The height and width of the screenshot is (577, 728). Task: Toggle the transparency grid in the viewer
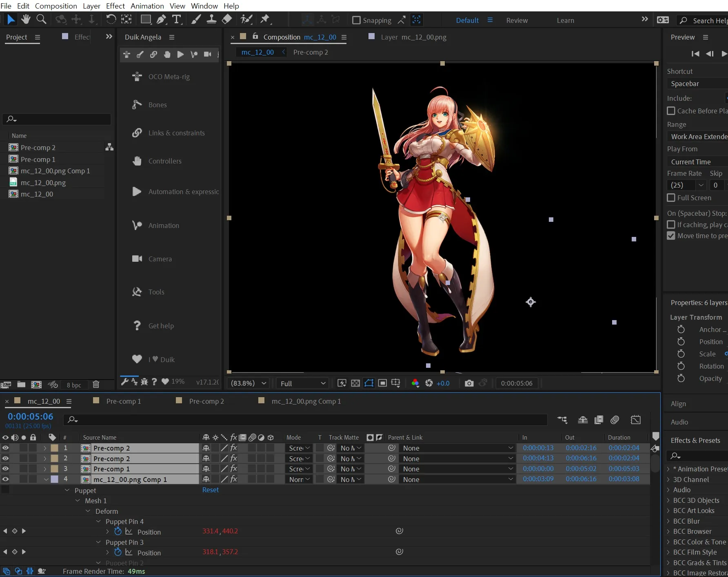coord(355,383)
